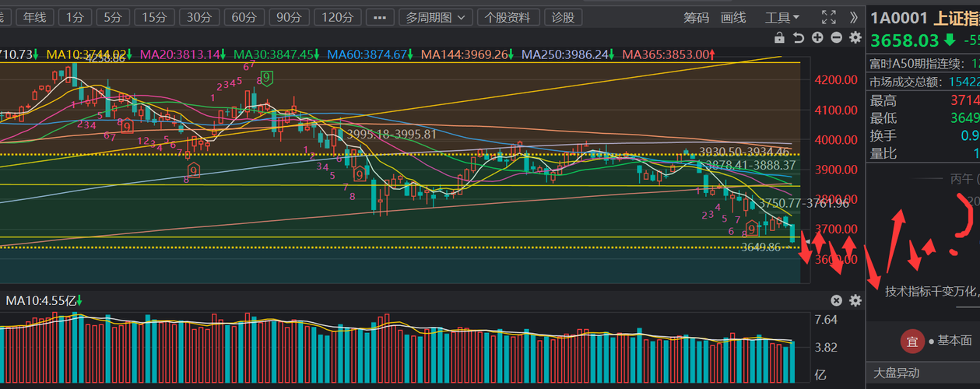The width and height of the screenshot is (980, 389).
Task: Click the double-chevron more toolbar icon
Action: [855, 17]
